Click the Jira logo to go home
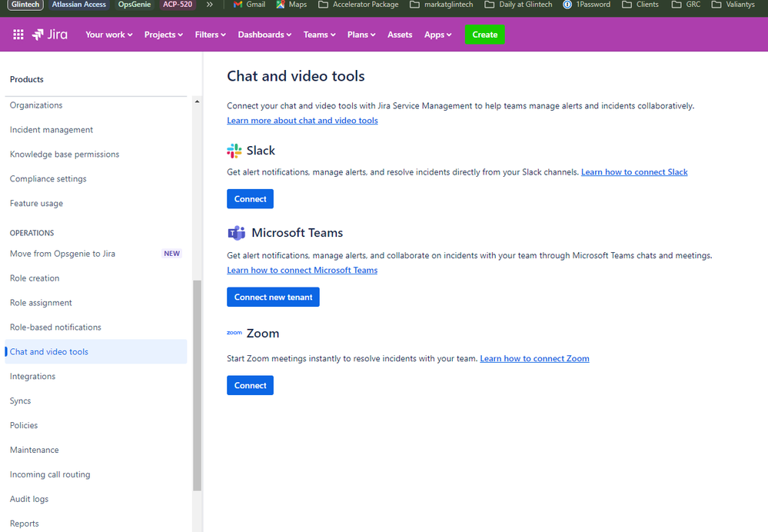768x532 pixels. pos(49,35)
